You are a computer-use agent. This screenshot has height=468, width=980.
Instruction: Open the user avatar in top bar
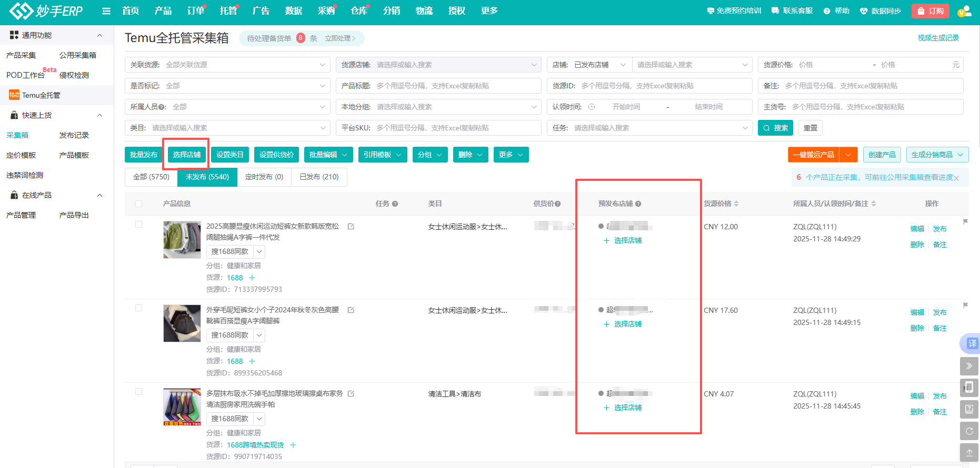click(964, 11)
